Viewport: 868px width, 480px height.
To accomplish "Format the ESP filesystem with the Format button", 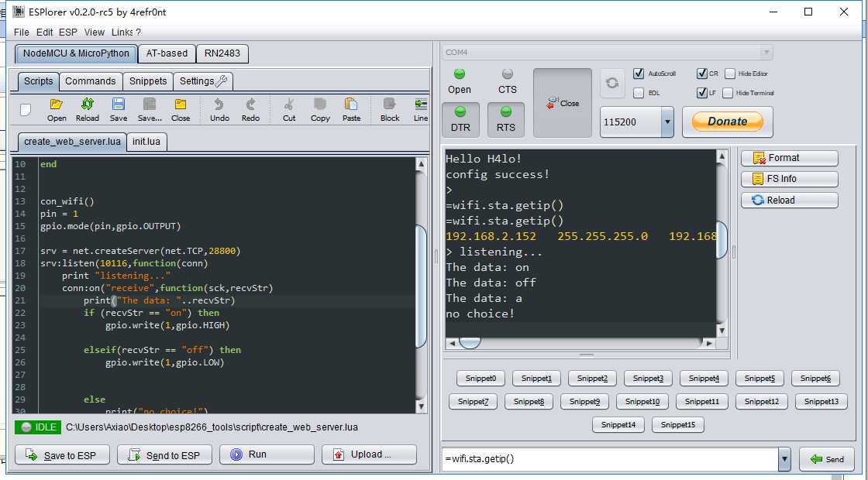I will 790,158.
